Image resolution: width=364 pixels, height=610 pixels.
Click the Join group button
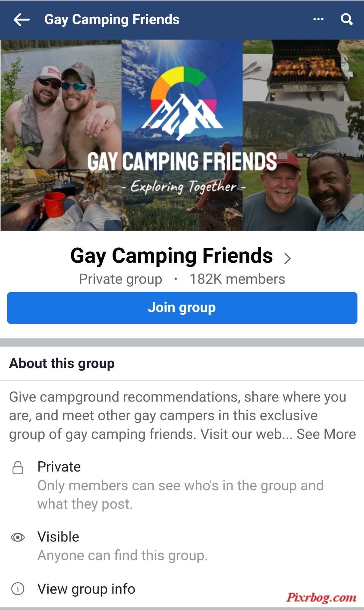tap(182, 308)
